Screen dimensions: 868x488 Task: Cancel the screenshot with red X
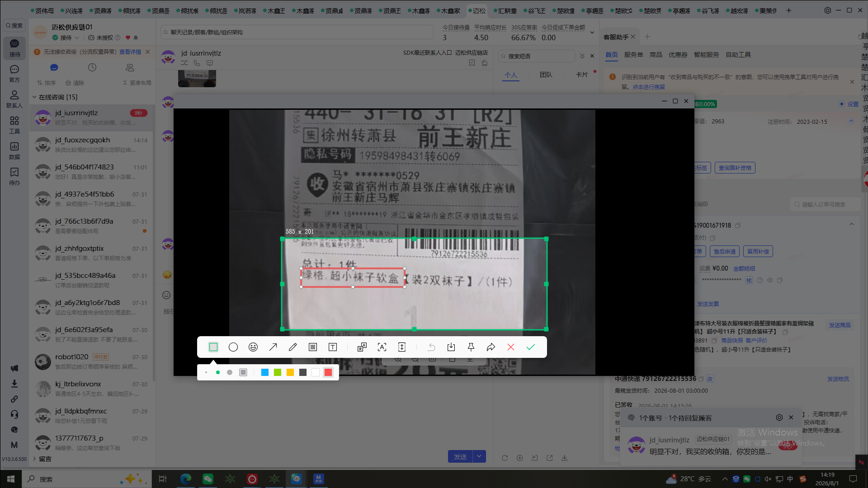click(x=511, y=347)
